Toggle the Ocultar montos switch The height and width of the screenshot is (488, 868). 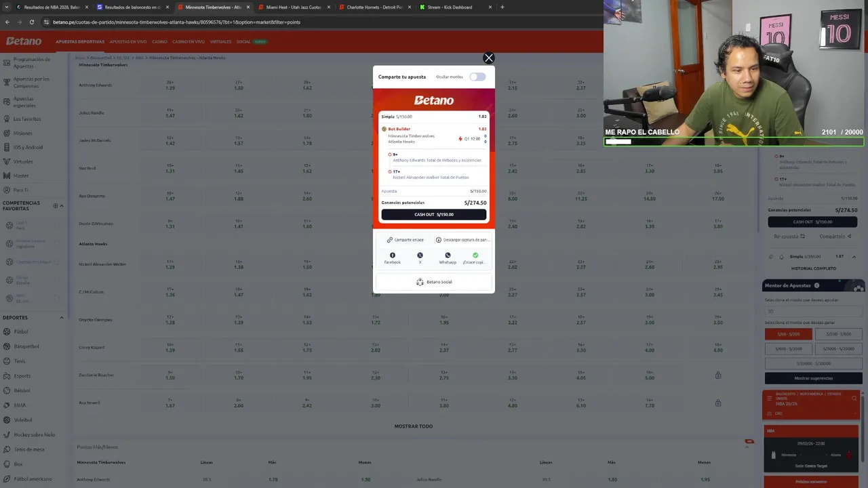(477, 77)
